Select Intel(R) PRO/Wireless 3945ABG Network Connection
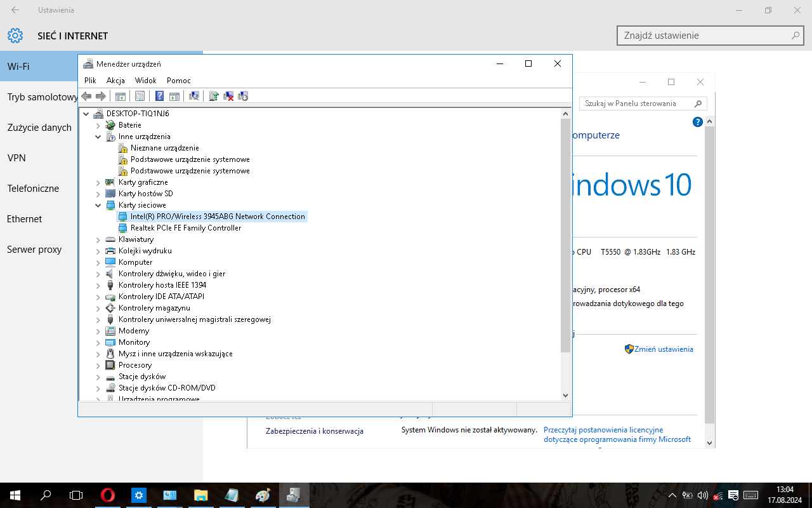This screenshot has width=812, height=508. coord(218,217)
